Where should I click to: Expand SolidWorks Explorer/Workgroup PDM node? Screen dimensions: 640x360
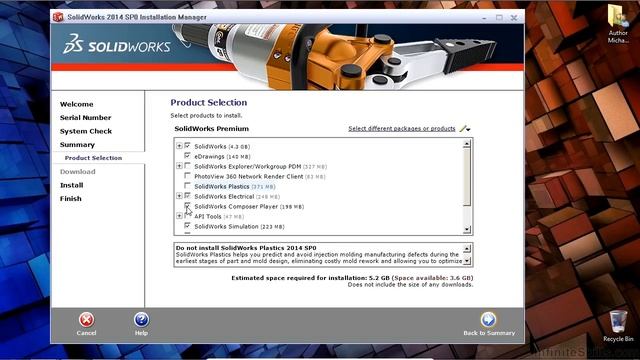(x=179, y=166)
